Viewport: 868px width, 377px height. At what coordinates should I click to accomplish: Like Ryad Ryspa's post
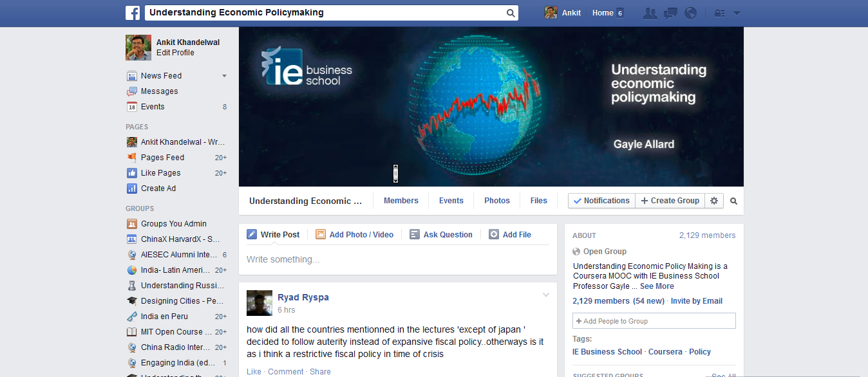click(x=254, y=372)
